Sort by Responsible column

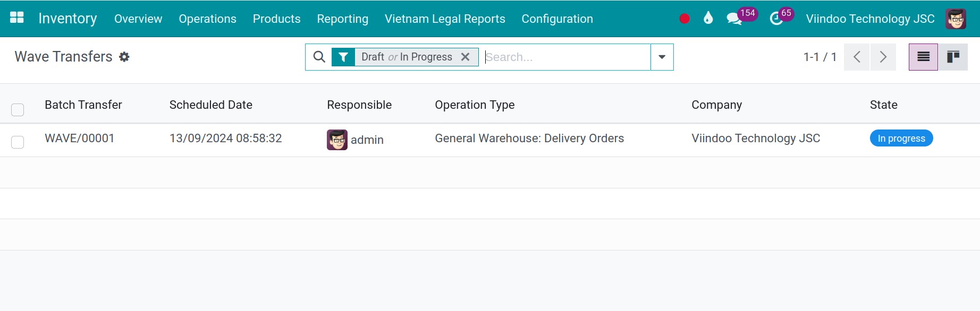click(x=359, y=105)
